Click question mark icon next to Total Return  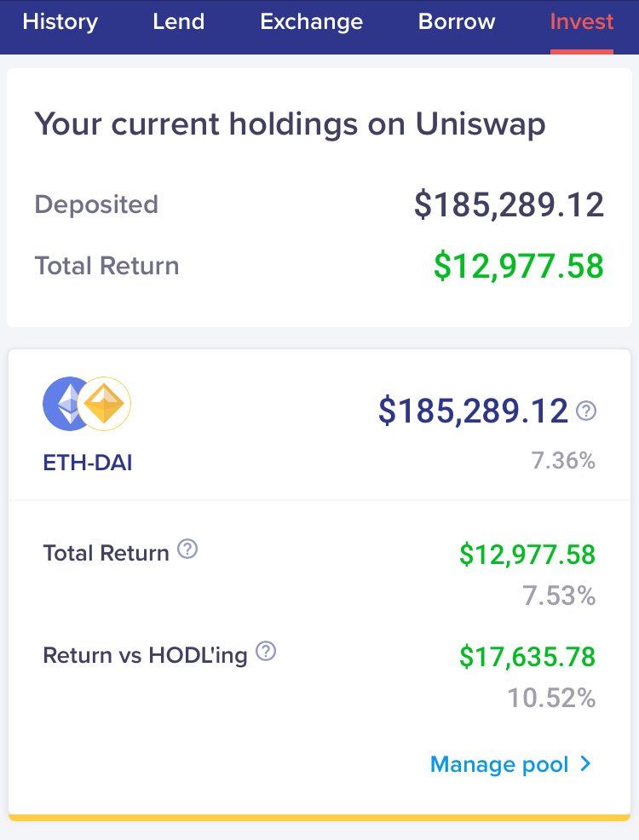(x=187, y=549)
